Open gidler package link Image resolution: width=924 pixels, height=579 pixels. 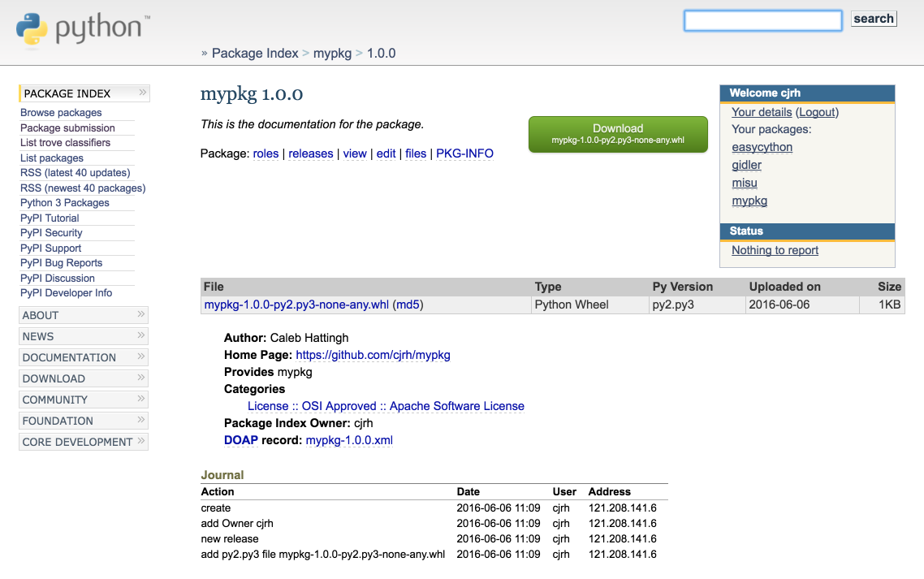[746, 165]
